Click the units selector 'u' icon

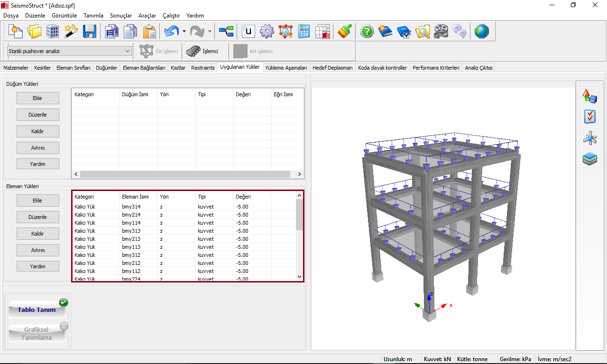(248, 32)
